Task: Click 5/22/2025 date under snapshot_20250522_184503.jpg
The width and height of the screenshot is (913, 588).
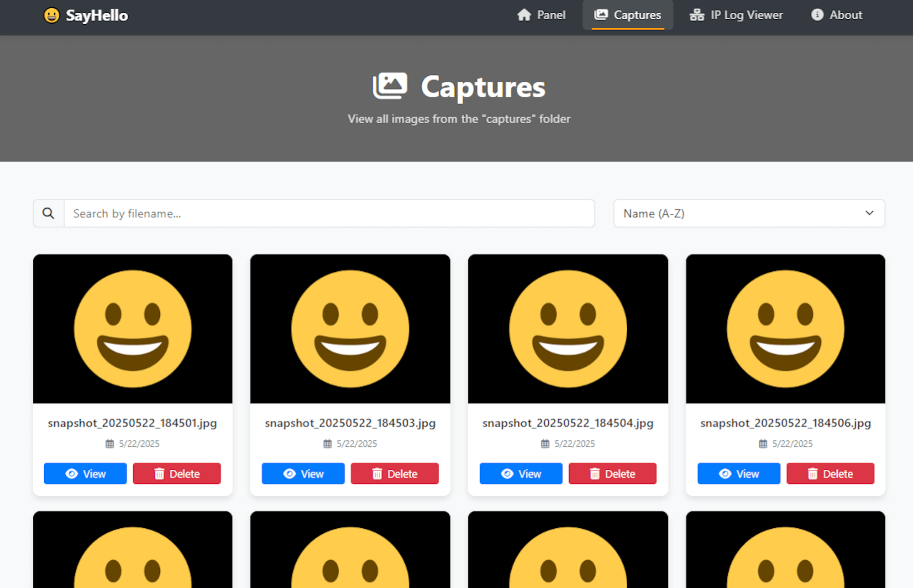Action: pyautogui.click(x=357, y=444)
